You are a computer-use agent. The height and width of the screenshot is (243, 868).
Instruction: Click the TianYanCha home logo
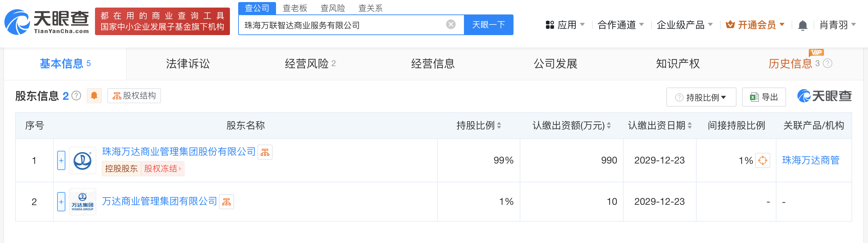tap(46, 22)
